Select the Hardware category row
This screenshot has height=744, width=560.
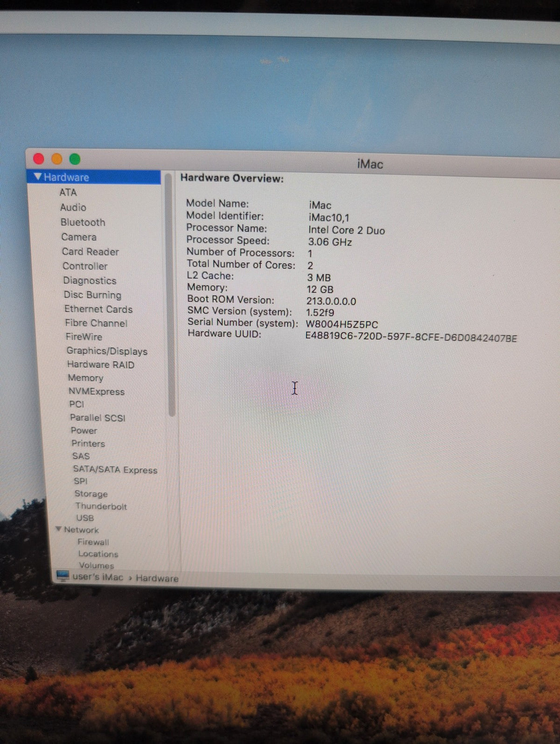coord(94,177)
